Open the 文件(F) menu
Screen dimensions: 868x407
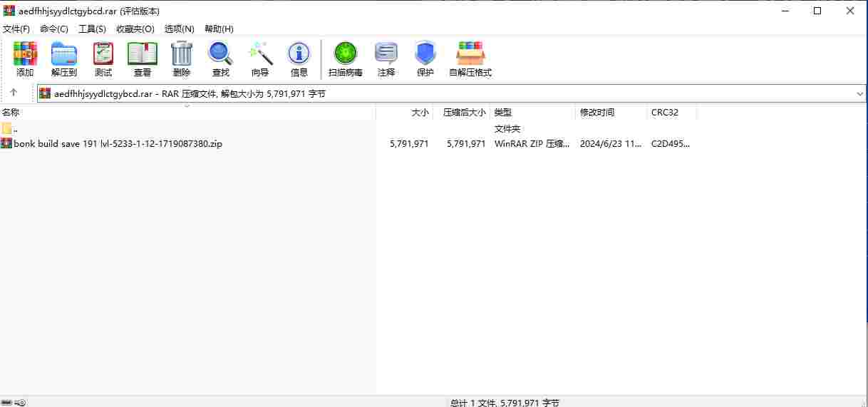(x=16, y=29)
